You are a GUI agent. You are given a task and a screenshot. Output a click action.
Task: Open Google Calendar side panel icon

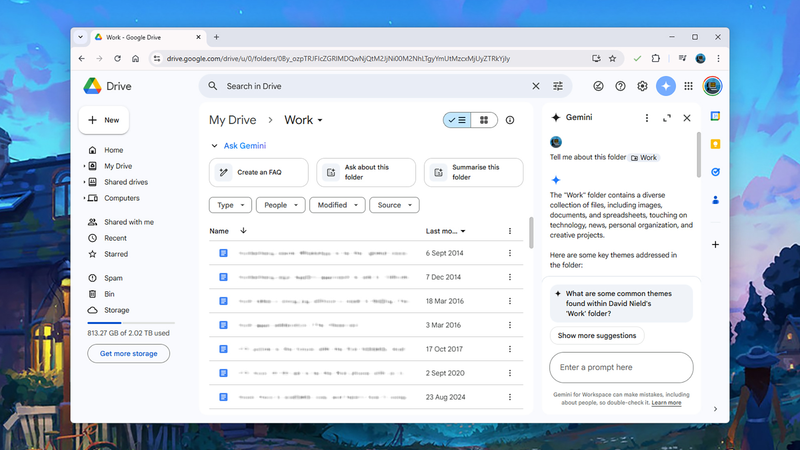tap(715, 116)
